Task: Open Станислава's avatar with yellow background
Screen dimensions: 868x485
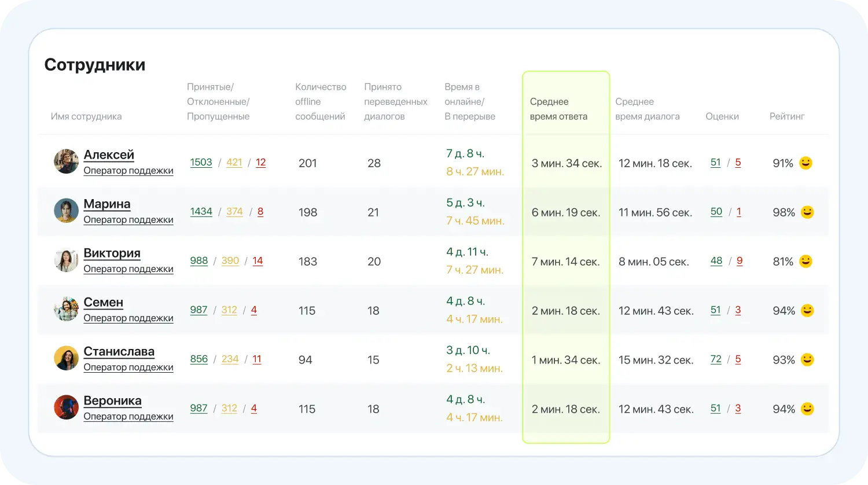Action: pos(66,358)
